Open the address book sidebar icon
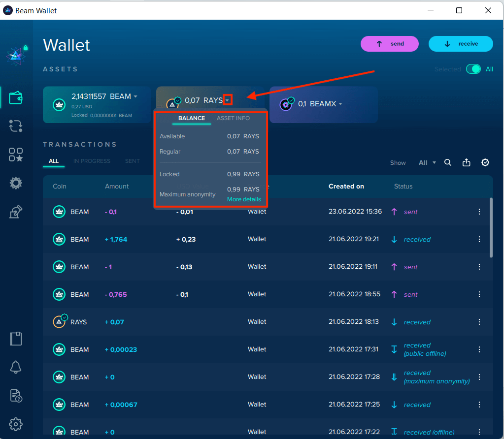The width and height of the screenshot is (504, 439). (x=16, y=339)
